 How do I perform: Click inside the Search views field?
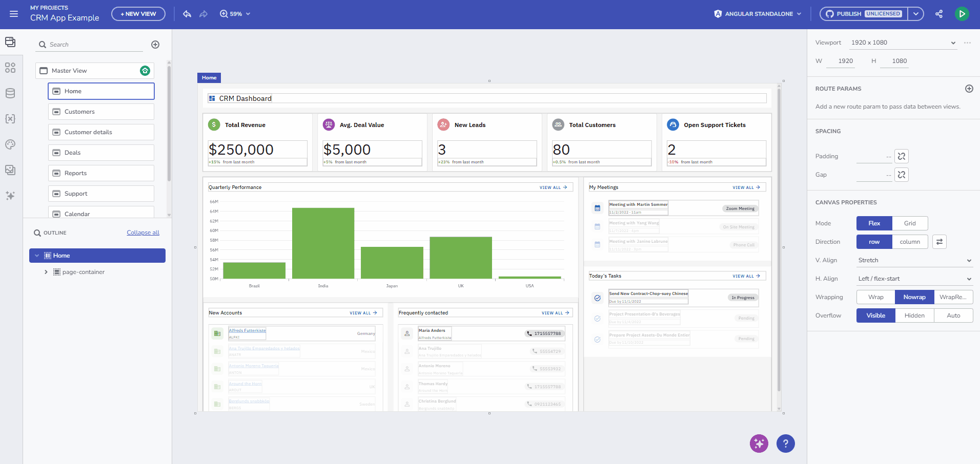coord(89,45)
